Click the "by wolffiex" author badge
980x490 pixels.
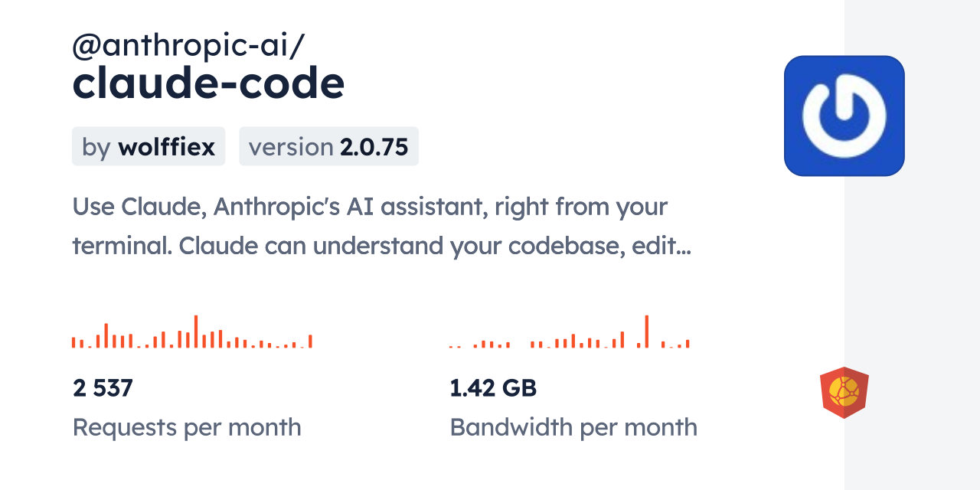(x=149, y=146)
